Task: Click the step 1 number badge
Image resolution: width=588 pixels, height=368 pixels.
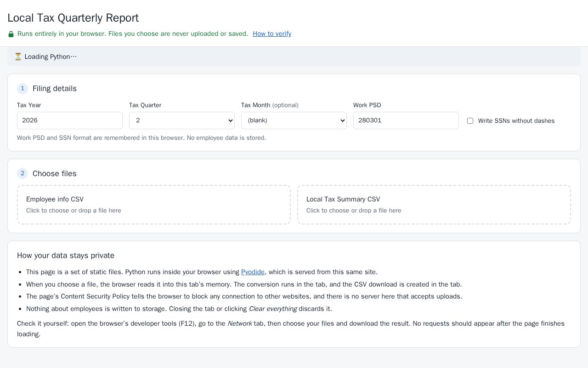Action: [x=23, y=88]
